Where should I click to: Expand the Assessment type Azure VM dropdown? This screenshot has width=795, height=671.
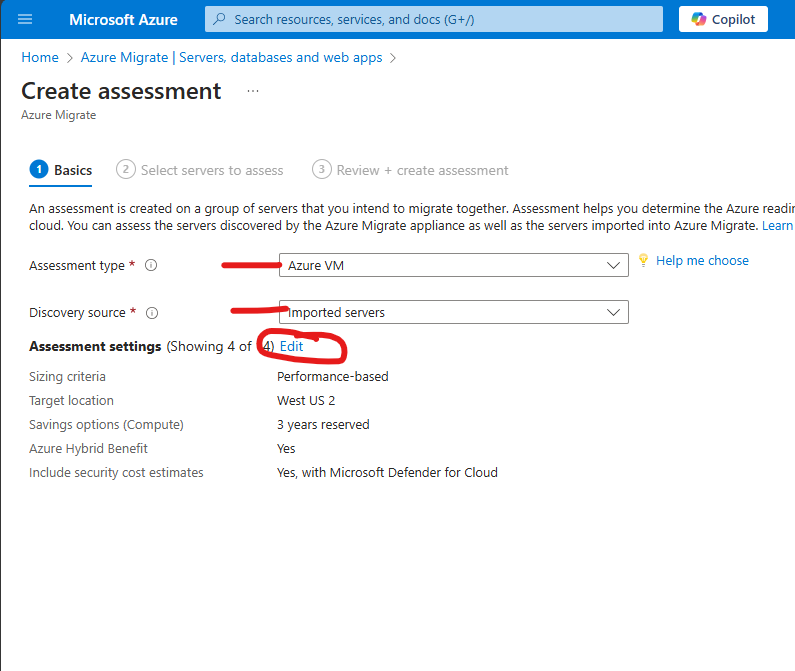pos(453,265)
